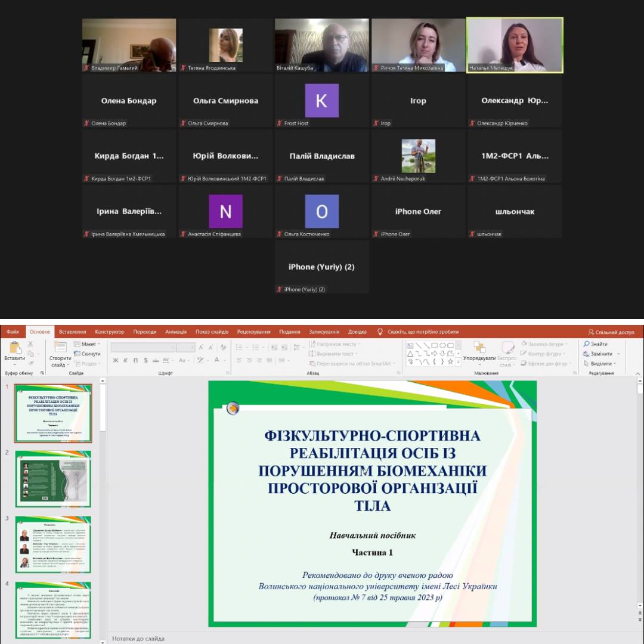Expand the Виділити select dropdown
This screenshot has width=644, height=644.
pyautogui.click(x=602, y=363)
